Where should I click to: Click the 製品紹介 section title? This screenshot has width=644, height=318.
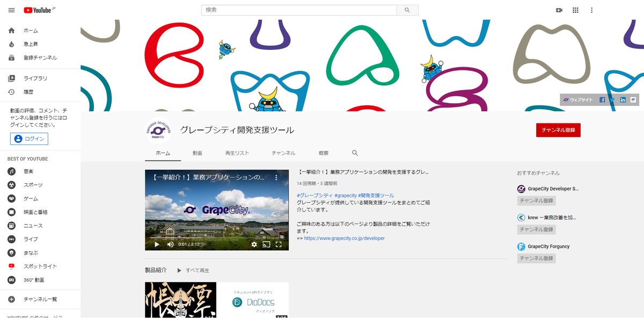(156, 270)
